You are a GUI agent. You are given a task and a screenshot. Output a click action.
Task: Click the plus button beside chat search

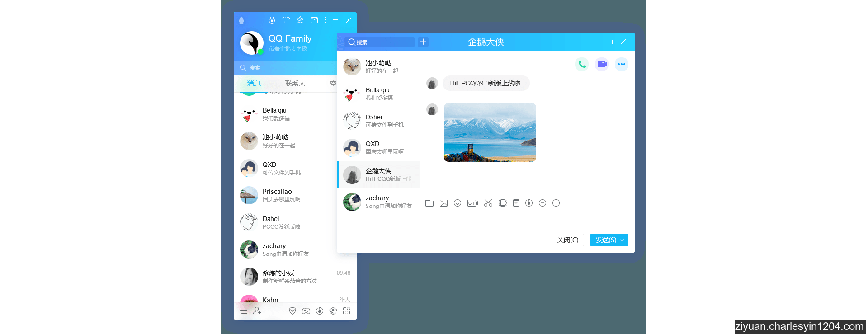pos(423,42)
